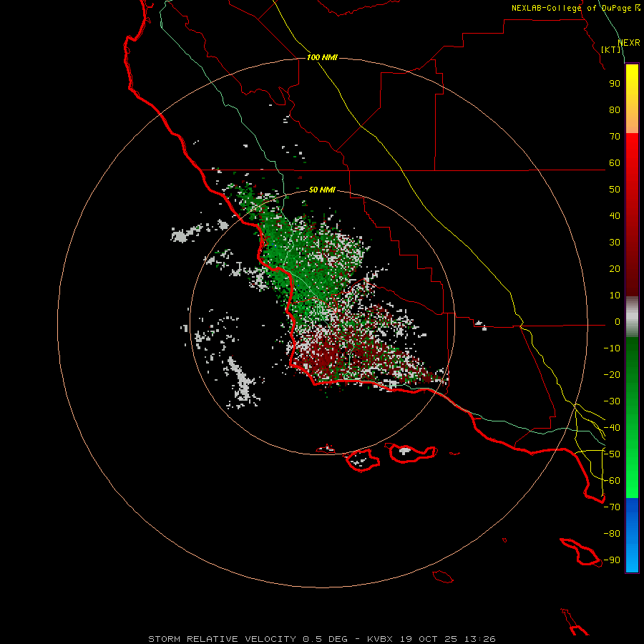Click the positive 20 value on velocity scale
Image resolution: width=644 pixels, height=644 pixels.
click(x=615, y=269)
